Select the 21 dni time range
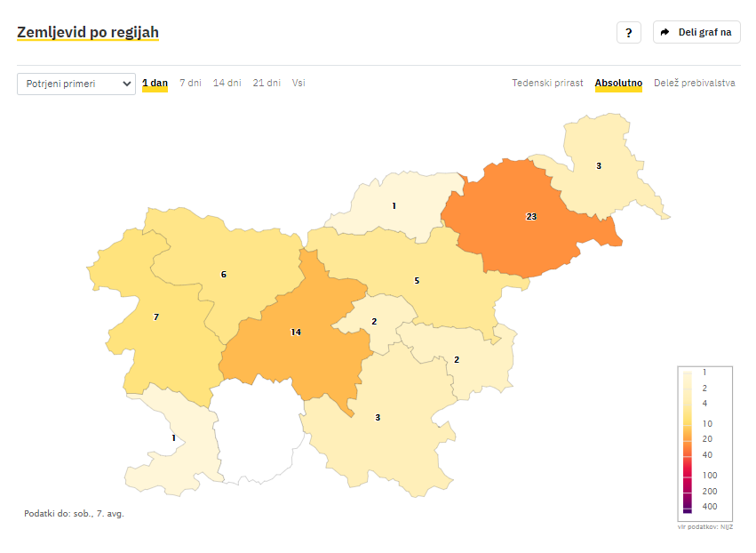The height and width of the screenshot is (553, 756). tap(267, 83)
